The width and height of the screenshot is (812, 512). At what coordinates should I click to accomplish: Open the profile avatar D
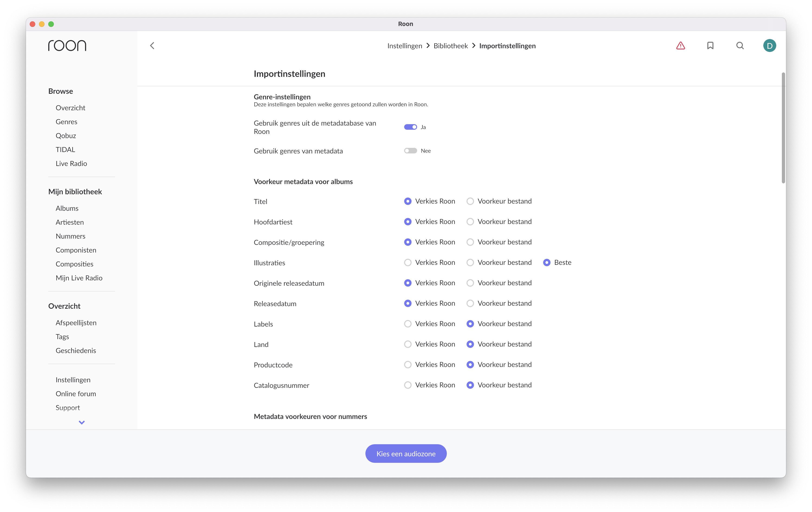click(769, 45)
